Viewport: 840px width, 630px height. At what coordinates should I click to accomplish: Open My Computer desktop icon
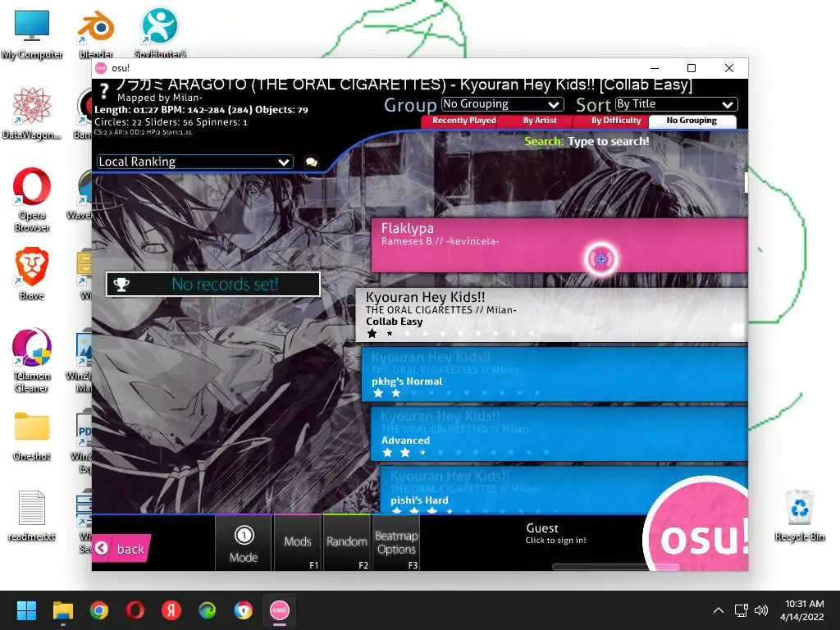tap(32, 34)
